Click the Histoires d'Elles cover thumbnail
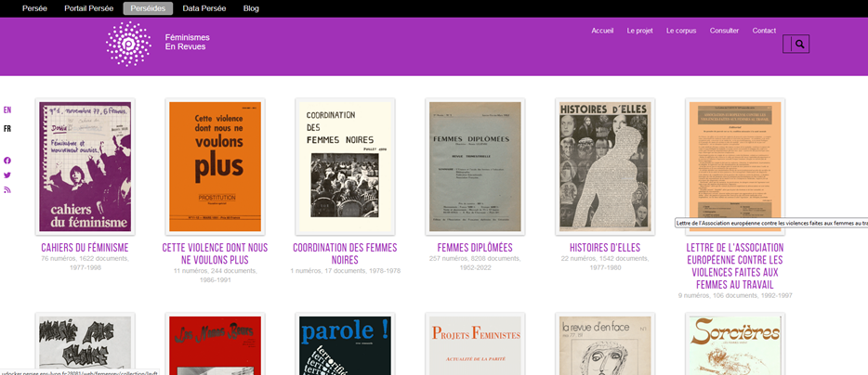 [605, 167]
